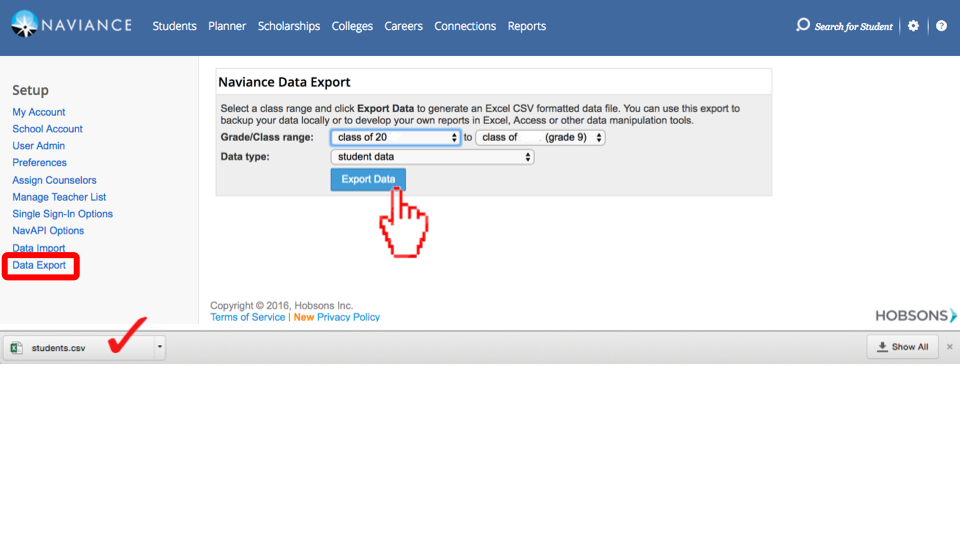Click Show All downloads button
This screenshot has width=960, height=540.
click(x=902, y=347)
